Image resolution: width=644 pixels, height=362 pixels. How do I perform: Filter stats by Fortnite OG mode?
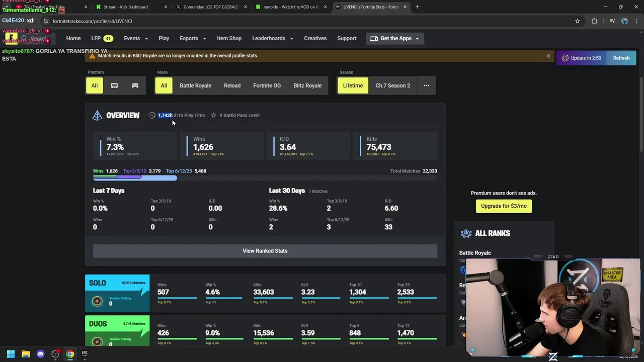[x=267, y=85]
